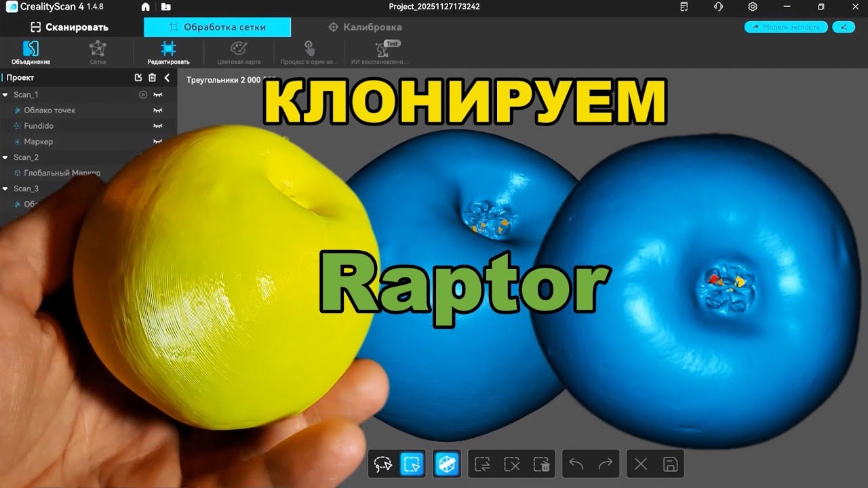Toggle visibility of Облако точек
The image size is (868, 488).
click(158, 110)
